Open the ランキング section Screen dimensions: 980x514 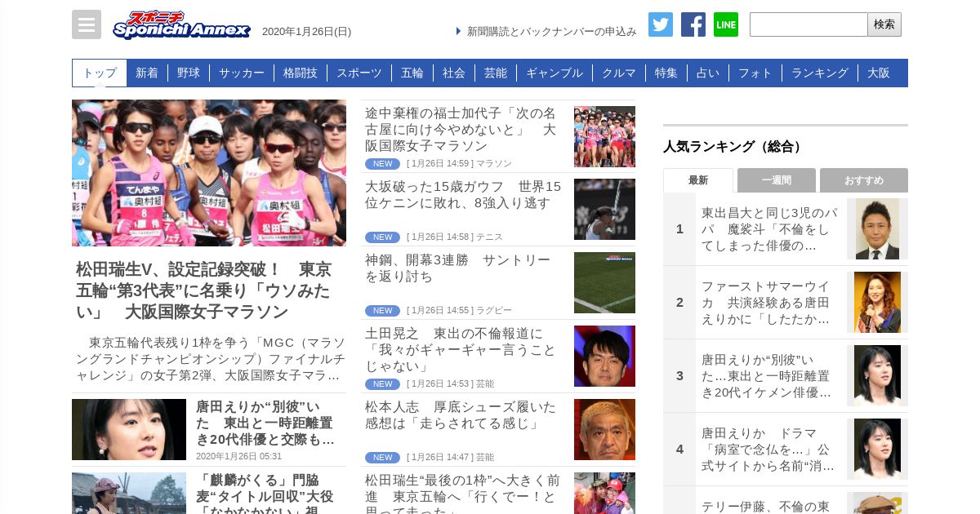[x=820, y=73]
